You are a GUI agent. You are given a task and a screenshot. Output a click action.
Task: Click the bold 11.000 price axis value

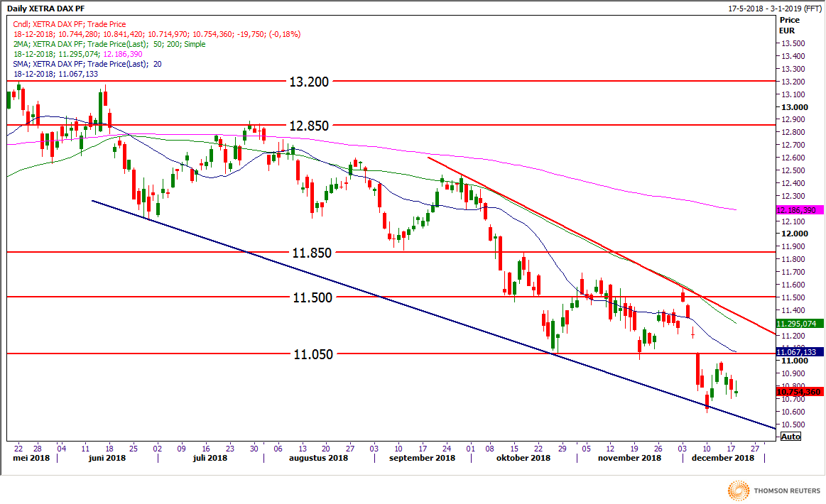pyautogui.click(x=794, y=361)
